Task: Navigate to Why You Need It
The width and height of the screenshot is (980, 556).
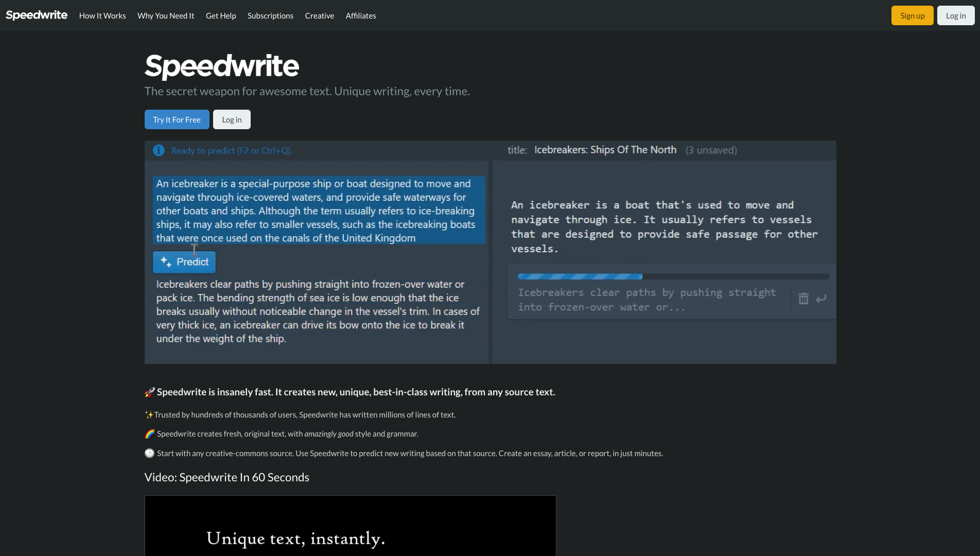Action: pos(165,15)
